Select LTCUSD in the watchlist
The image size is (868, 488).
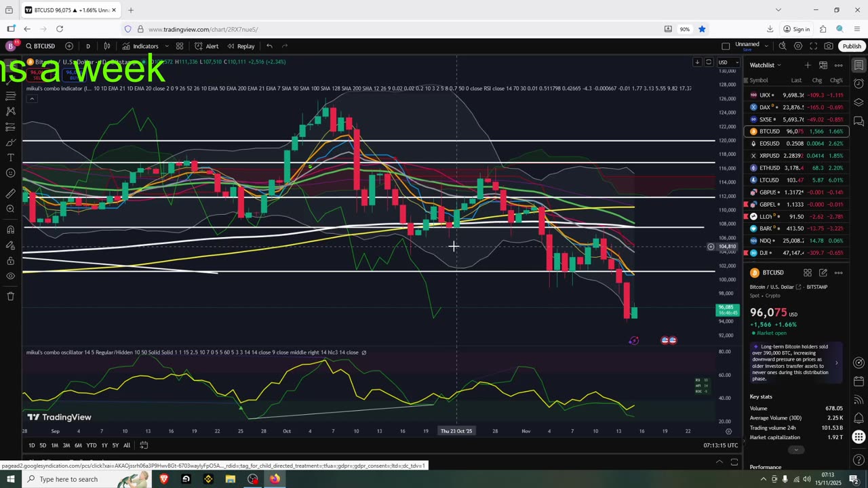796,180
